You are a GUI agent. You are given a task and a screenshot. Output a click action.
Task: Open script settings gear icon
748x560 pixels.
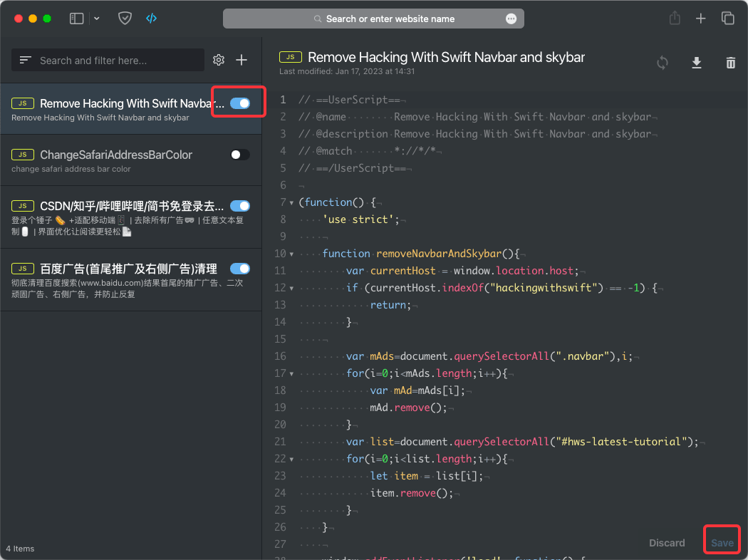coord(219,60)
